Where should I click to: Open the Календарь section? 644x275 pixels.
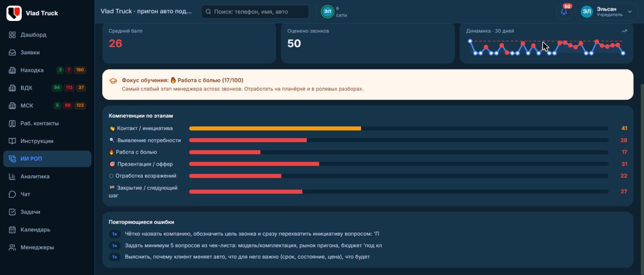47,229
